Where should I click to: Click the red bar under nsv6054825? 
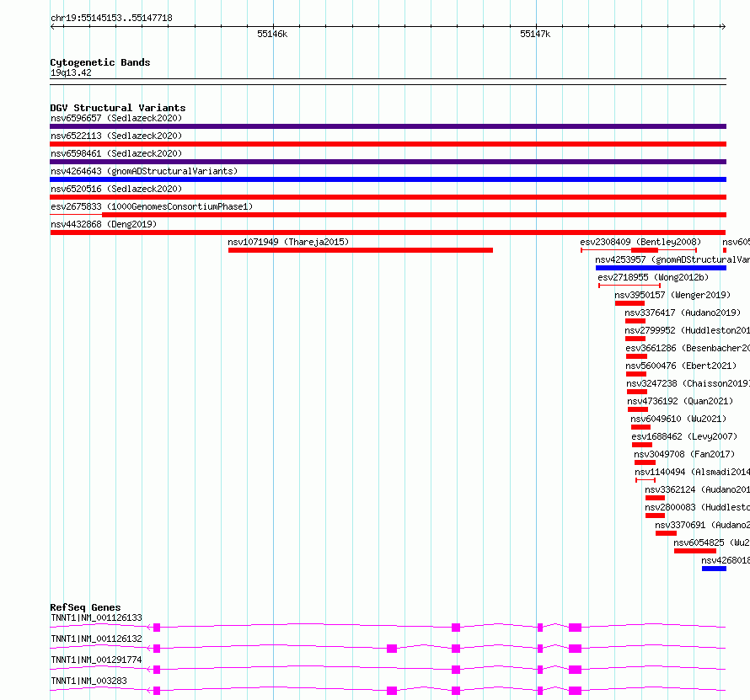695,551
